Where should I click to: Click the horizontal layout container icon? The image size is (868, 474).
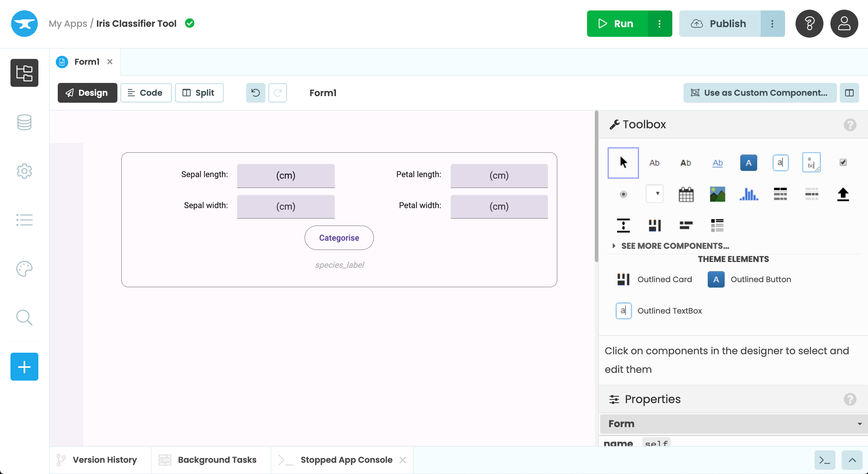686,225
